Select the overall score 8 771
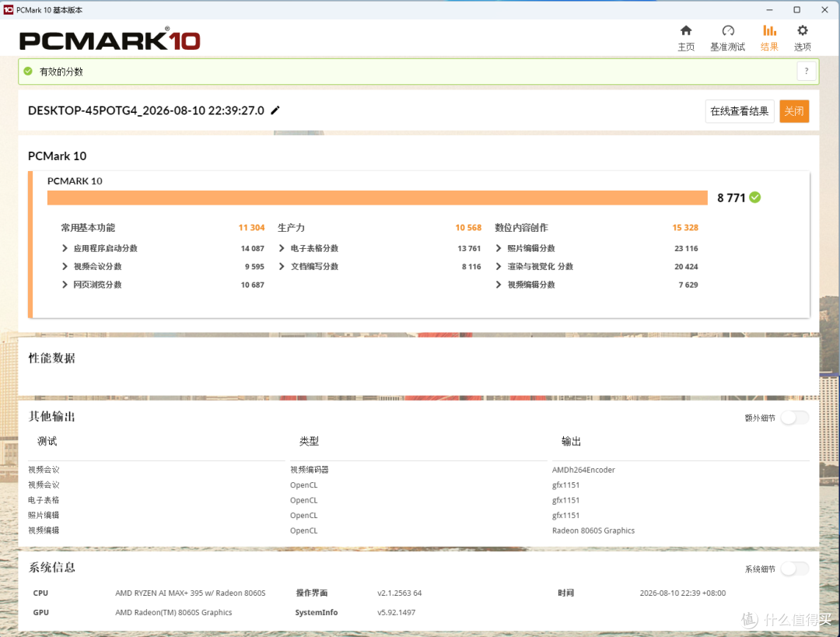The image size is (840, 637). (x=731, y=198)
